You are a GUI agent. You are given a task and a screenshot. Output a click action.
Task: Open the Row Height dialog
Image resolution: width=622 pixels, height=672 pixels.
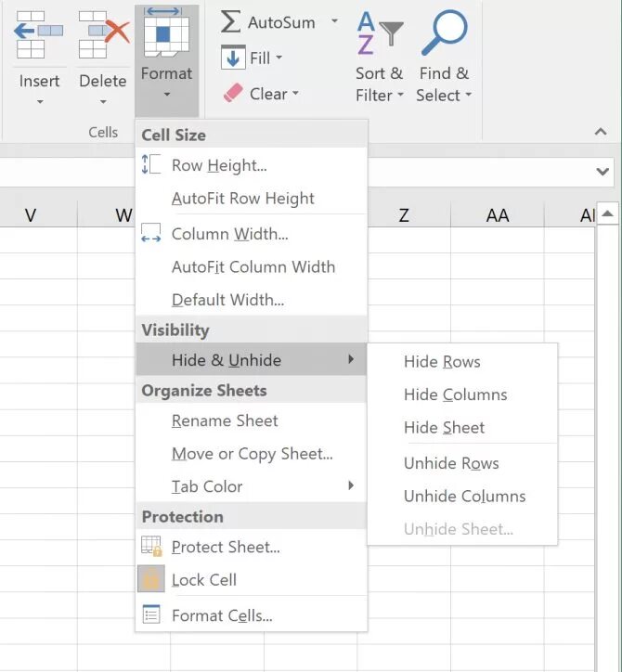[x=219, y=165]
